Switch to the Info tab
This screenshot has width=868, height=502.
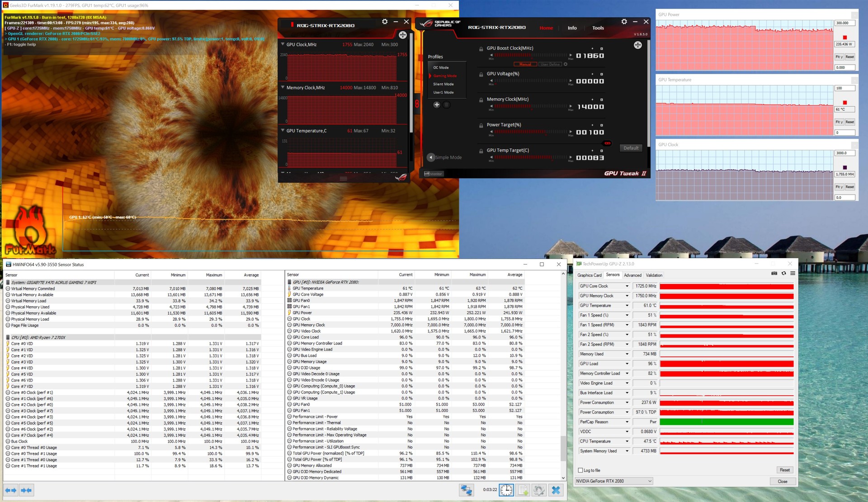(572, 28)
